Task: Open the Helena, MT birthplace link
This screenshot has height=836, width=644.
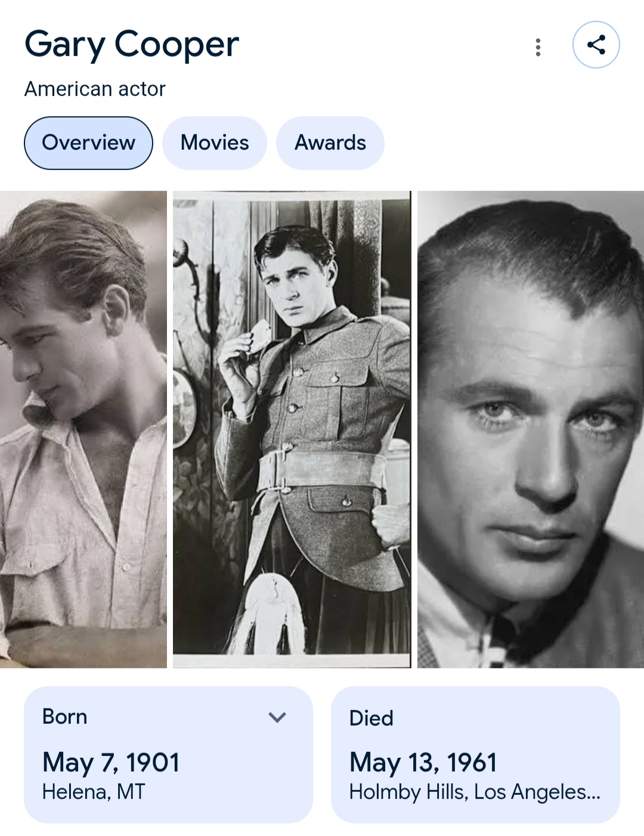Action: pos(94,792)
